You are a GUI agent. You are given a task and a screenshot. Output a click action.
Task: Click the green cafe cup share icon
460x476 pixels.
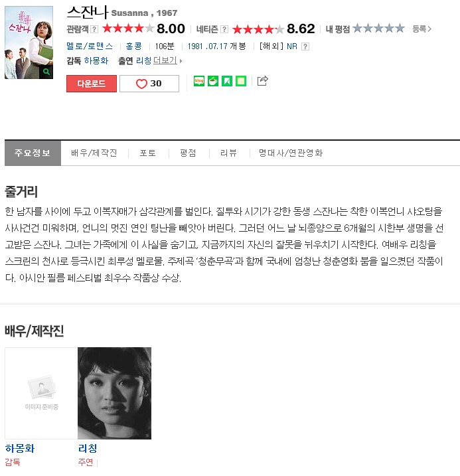pyautogui.click(x=213, y=81)
